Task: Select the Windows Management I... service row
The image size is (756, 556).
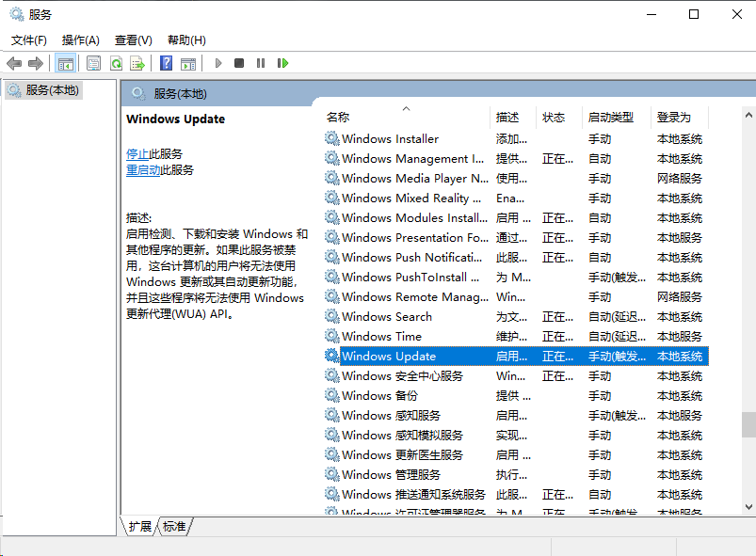Action: [x=516, y=158]
